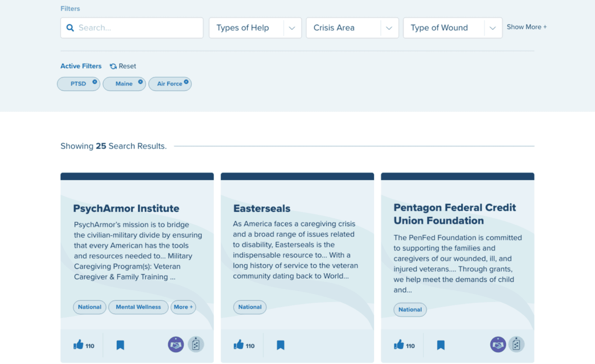Click the PsychArmor Institute description text
The image size is (595, 364).
pos(138,251)
